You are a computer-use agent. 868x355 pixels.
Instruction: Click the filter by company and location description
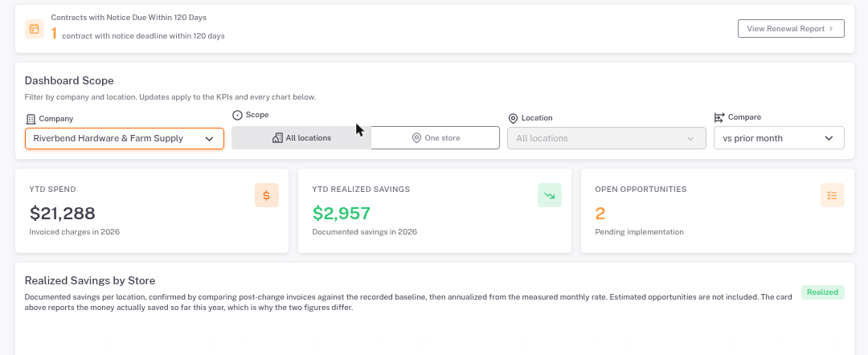coord(170,96)
